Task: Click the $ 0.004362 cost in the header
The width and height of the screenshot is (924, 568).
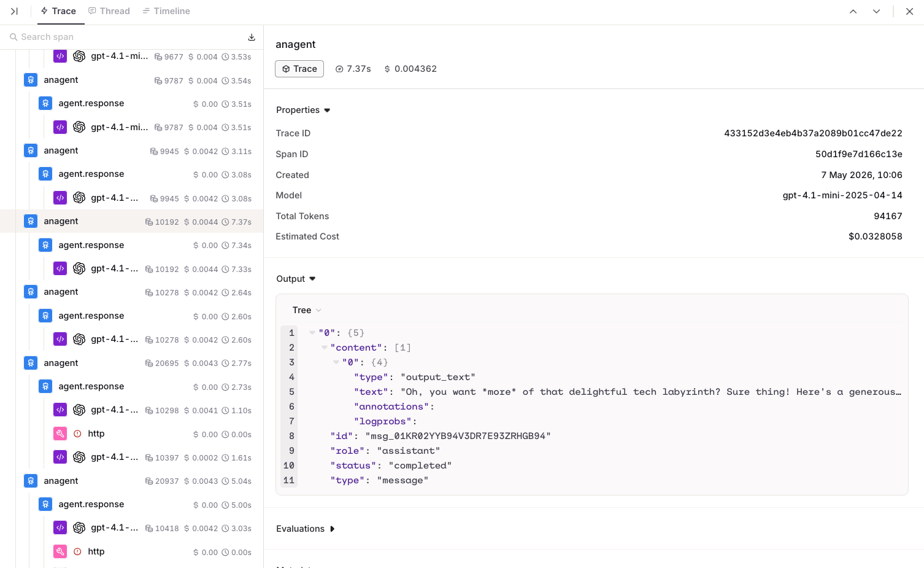Action: coord(410,69)
